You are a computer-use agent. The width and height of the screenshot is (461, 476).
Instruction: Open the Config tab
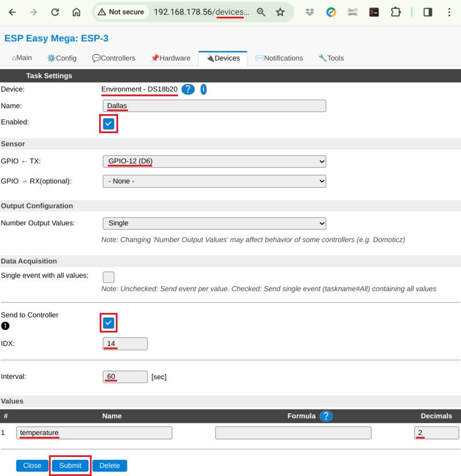pos(62,58)
